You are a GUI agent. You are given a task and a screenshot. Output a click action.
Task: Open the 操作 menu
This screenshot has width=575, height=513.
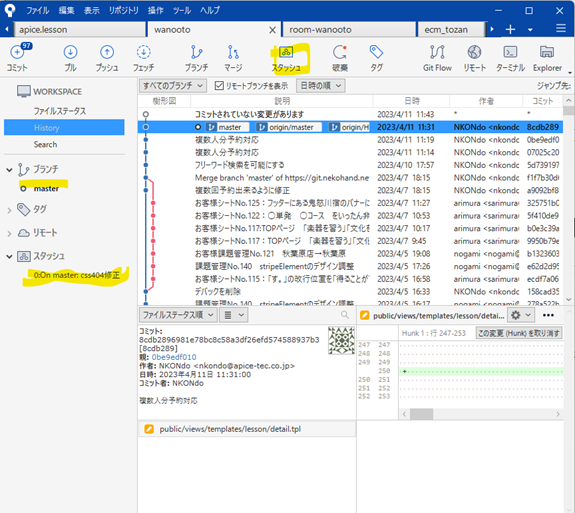coord(155,10)
